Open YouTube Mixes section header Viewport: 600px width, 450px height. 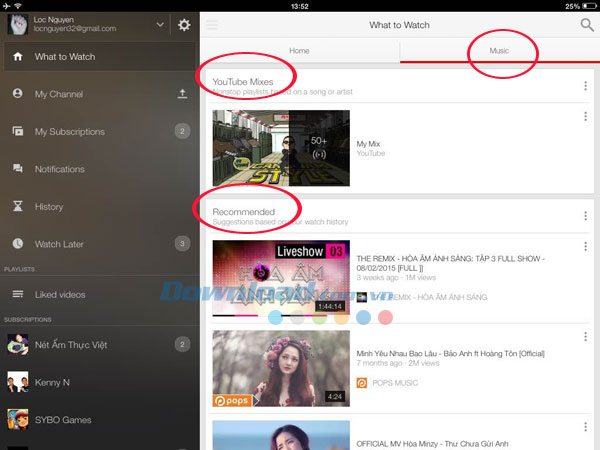pyautogui.click(x=243, y=82)
